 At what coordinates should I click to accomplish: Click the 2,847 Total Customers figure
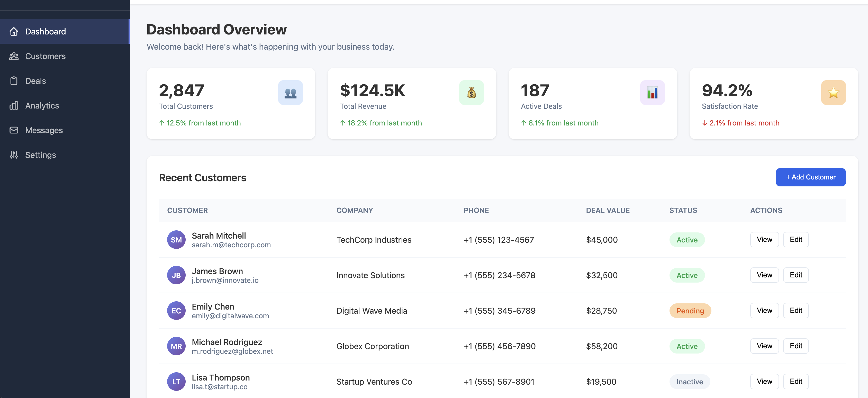(181, 90)
